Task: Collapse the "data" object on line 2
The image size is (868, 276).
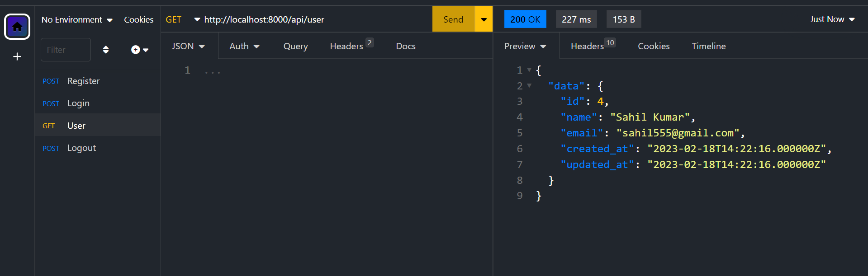Action: click(x=529, y=86)
